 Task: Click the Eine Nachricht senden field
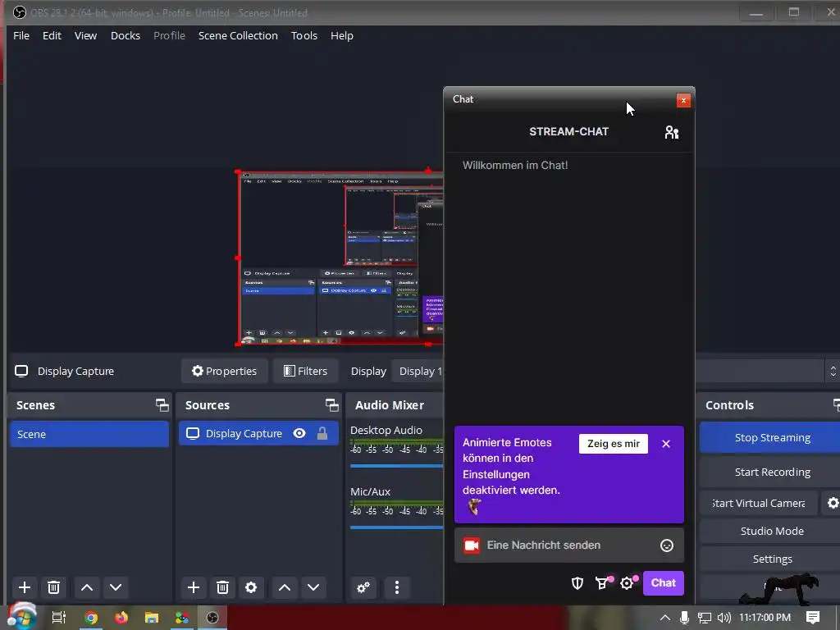[569, 546]
